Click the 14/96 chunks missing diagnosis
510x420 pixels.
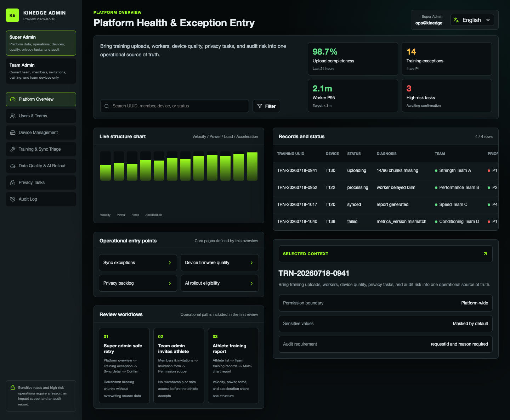[397, 170]
